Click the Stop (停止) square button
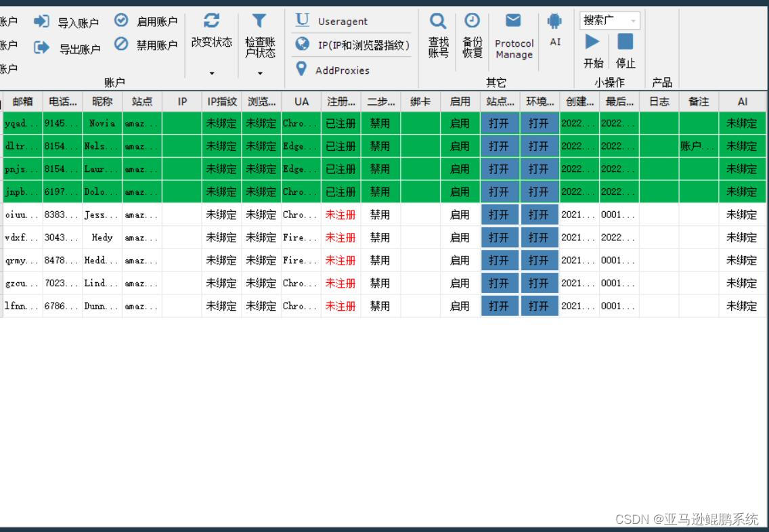The width and height of the screenshot is (769, 532). 625,42
